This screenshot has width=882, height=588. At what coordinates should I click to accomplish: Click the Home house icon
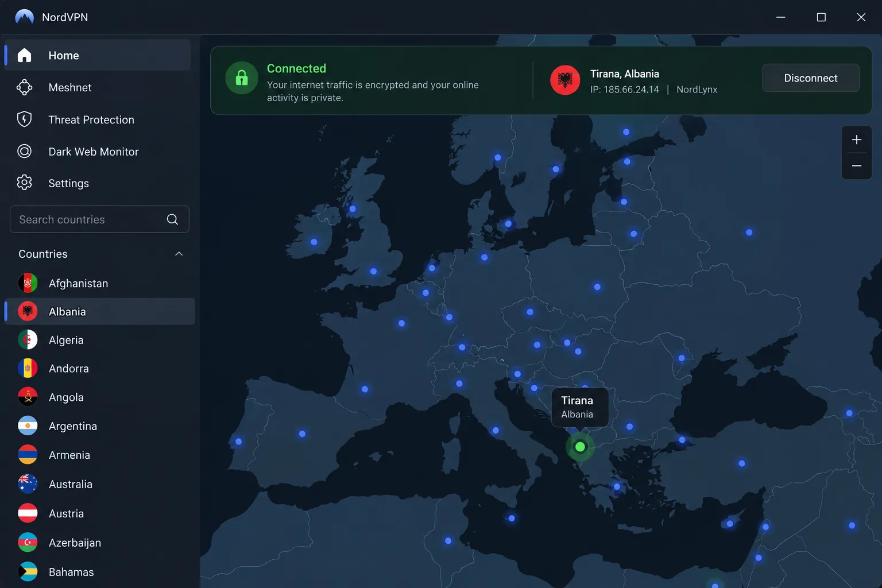[x=24, y=55]
